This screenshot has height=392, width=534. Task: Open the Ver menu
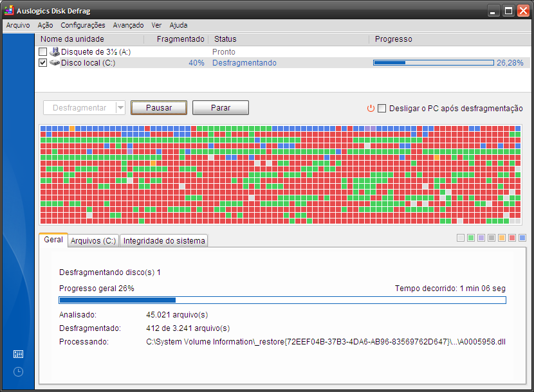click(156, 25)
